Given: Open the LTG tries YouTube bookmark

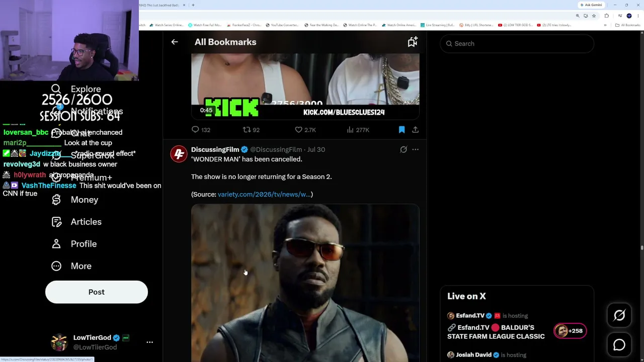Looking at the screenshot, I should [554, 25].
